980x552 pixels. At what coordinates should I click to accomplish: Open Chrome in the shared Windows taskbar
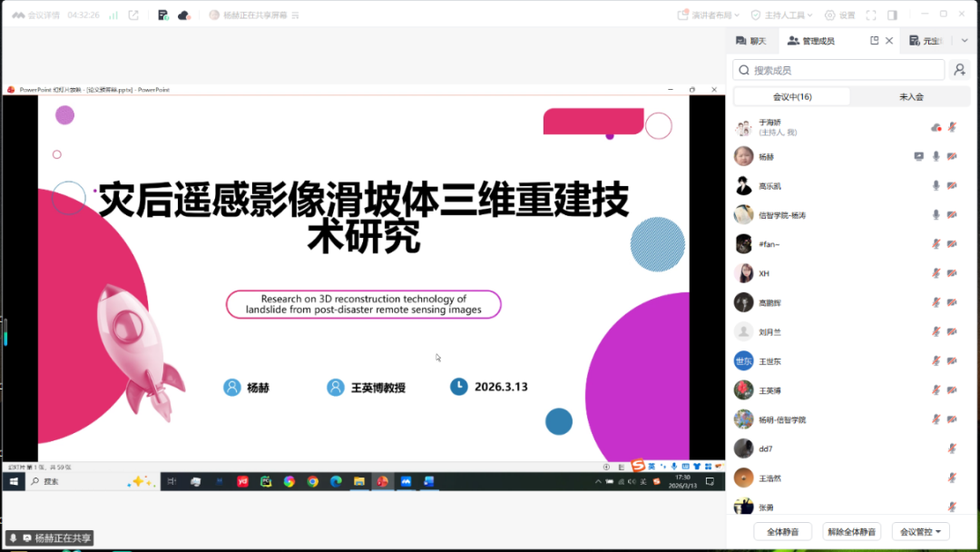click(312, 481)
